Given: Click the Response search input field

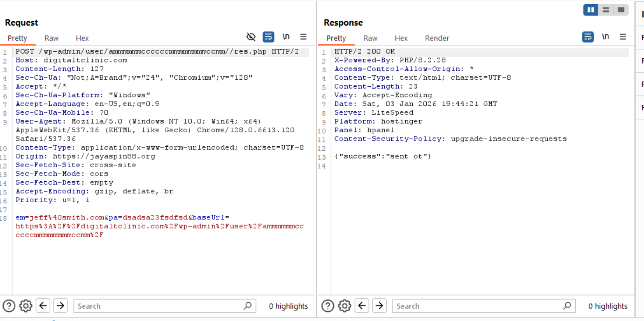Looking at the screenshot, I should [479, 306].
